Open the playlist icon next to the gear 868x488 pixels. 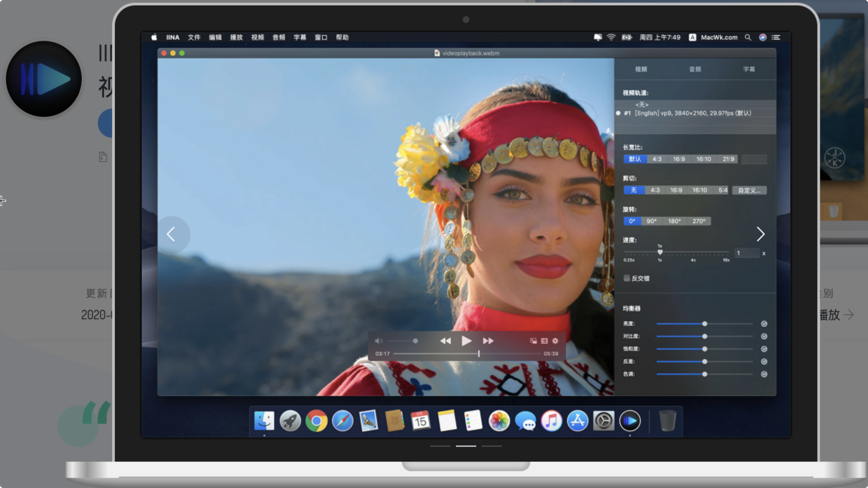(x=544, y=341)
